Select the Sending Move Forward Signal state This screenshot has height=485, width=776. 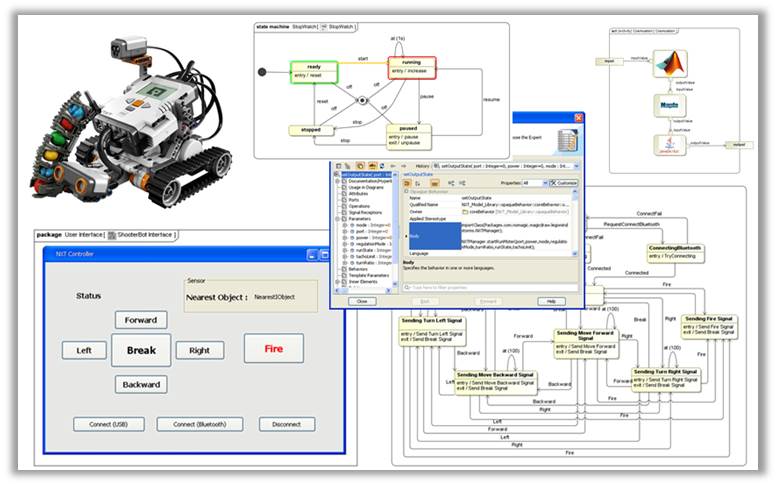coord(585,343)
